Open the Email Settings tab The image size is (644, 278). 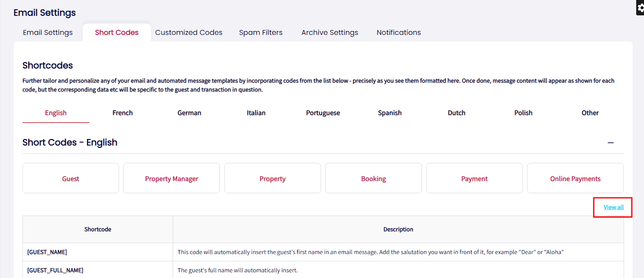pyautogui.click(x=48, y=33)
